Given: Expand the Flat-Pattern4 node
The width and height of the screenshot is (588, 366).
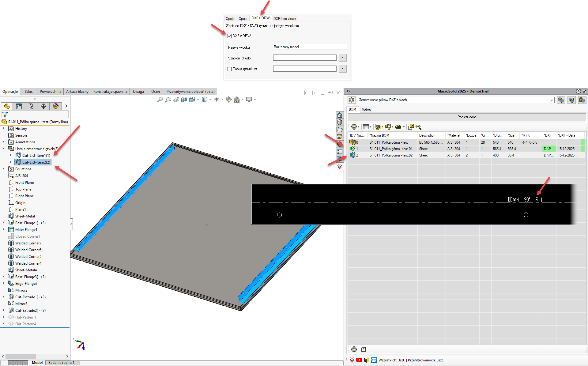Looking at the screenshot, I should click(x=4, y=324).
